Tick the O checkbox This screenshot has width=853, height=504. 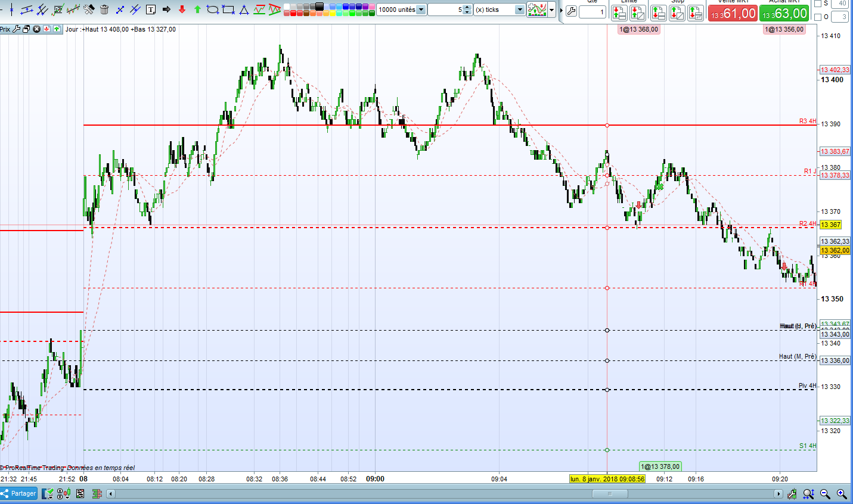(818, 17)
